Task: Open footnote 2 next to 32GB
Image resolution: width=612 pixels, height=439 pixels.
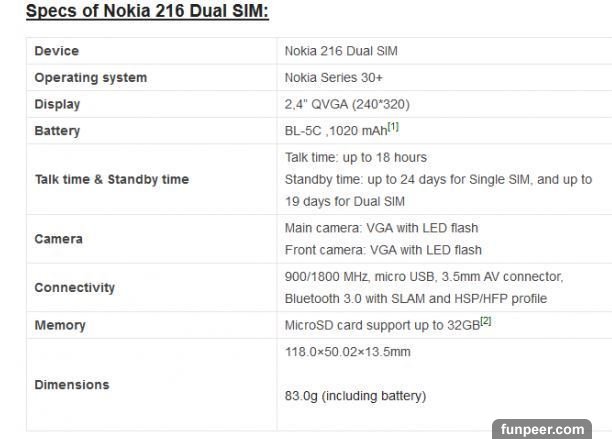Action: pos(485,321)
